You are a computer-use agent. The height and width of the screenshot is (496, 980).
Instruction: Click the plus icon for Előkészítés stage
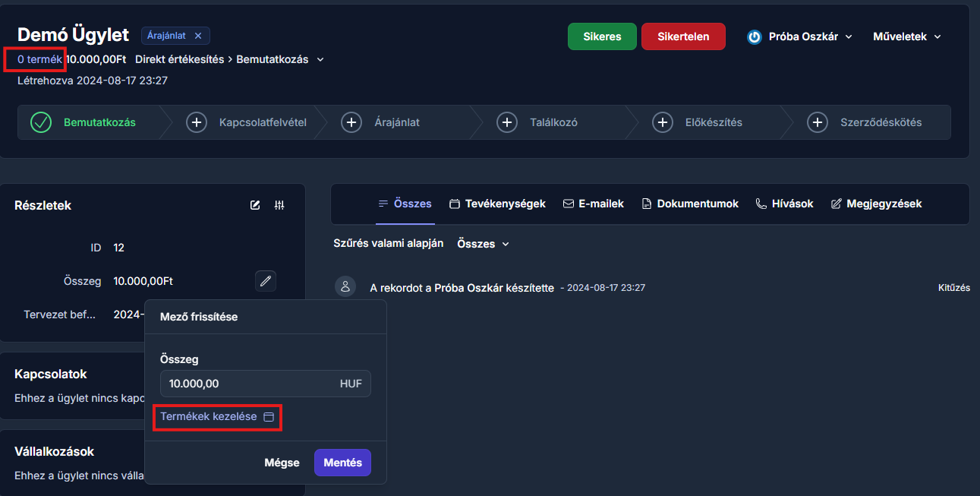[x=663, y=122]
